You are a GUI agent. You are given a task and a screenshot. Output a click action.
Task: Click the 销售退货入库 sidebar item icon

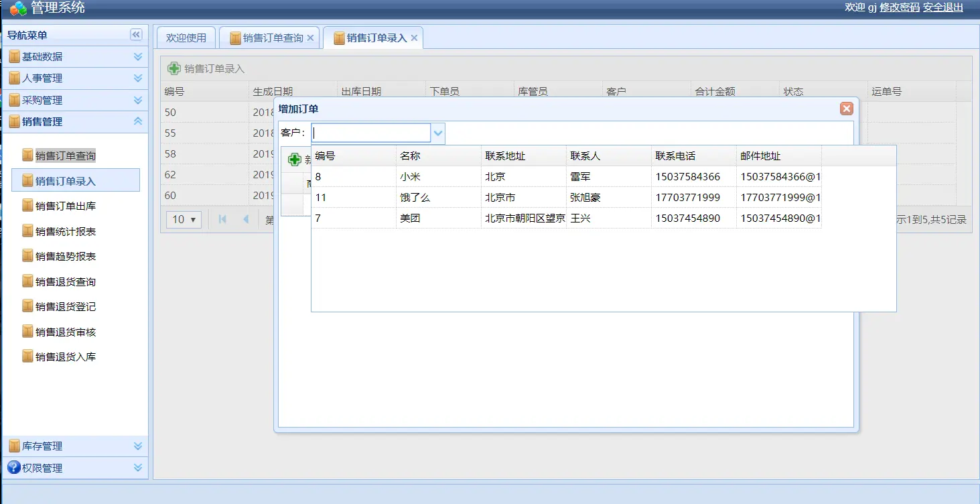pyautogui.click(x=27, y=357)
